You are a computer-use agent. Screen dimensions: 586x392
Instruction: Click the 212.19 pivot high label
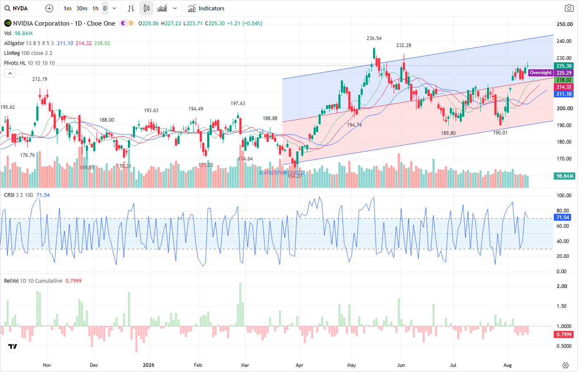click(40, 79)
